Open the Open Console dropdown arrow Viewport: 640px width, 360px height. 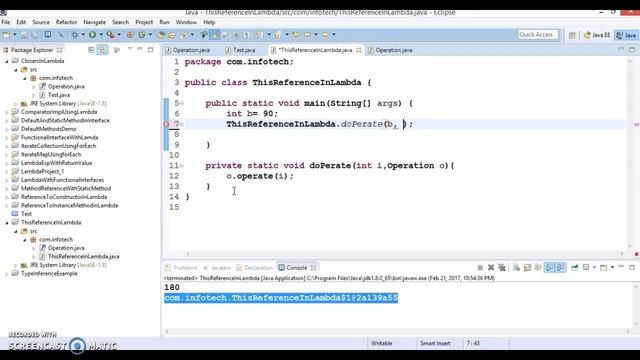[612, 268]
